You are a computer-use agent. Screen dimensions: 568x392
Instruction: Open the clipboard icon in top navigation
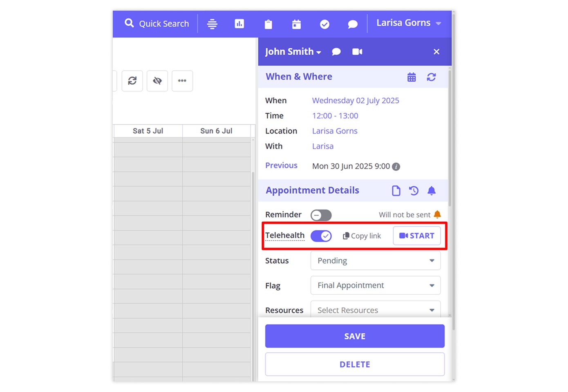coord(268,24)
